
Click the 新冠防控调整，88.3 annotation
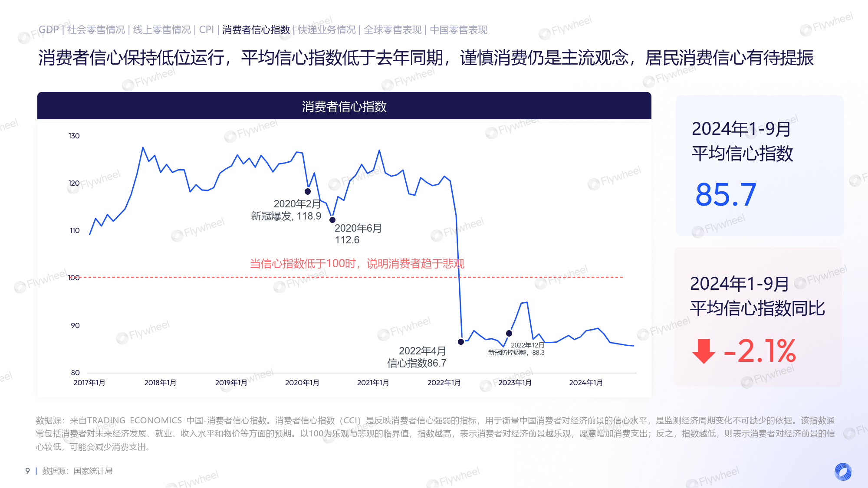pyautogui.click(x=516, y=353)
